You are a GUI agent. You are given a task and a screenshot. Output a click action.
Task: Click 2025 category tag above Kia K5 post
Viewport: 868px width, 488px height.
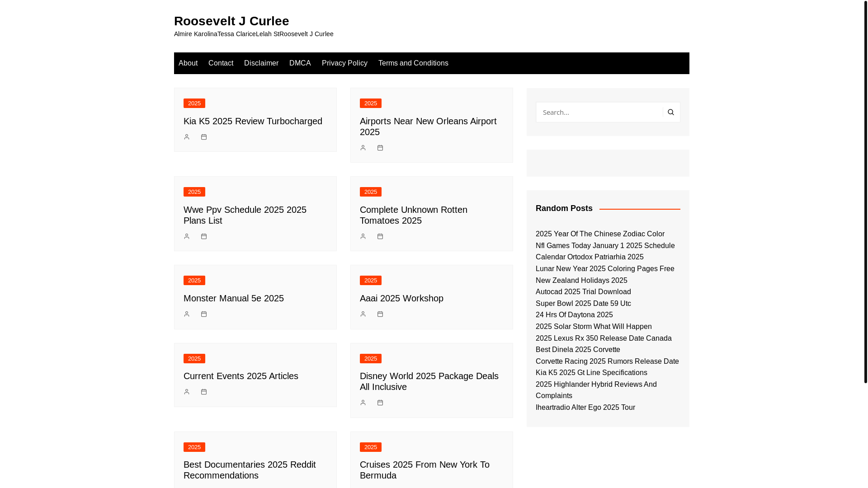(194, 103)
